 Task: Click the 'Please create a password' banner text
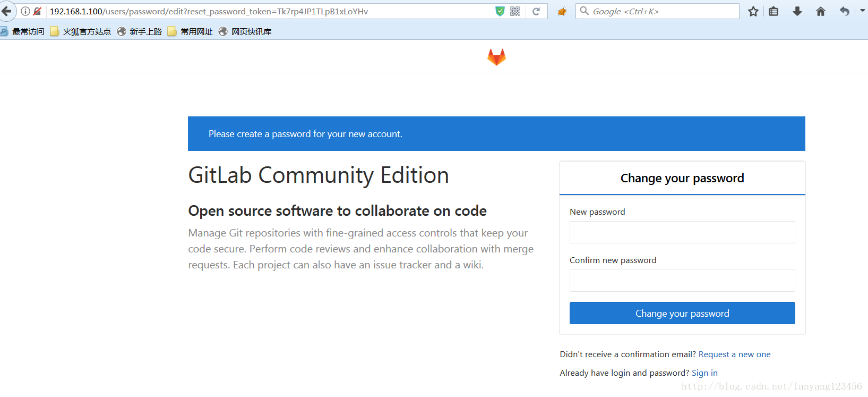point(305,134)
